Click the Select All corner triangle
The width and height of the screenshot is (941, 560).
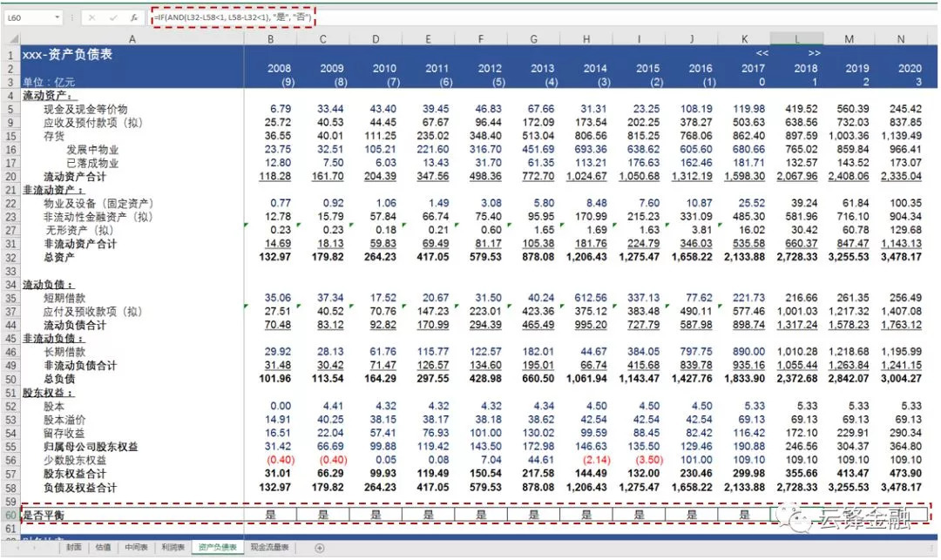(12, 38)
